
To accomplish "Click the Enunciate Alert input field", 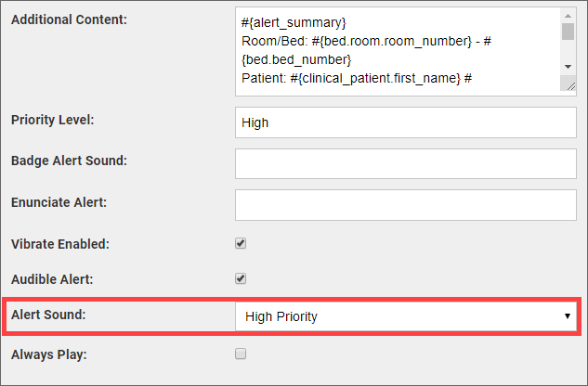I will [406, 202].
